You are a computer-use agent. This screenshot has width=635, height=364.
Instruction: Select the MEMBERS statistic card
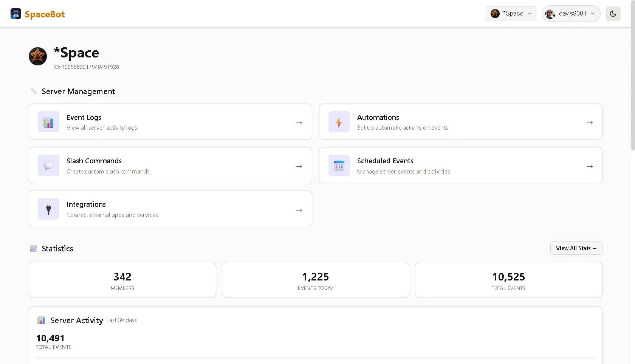point(122,280)
